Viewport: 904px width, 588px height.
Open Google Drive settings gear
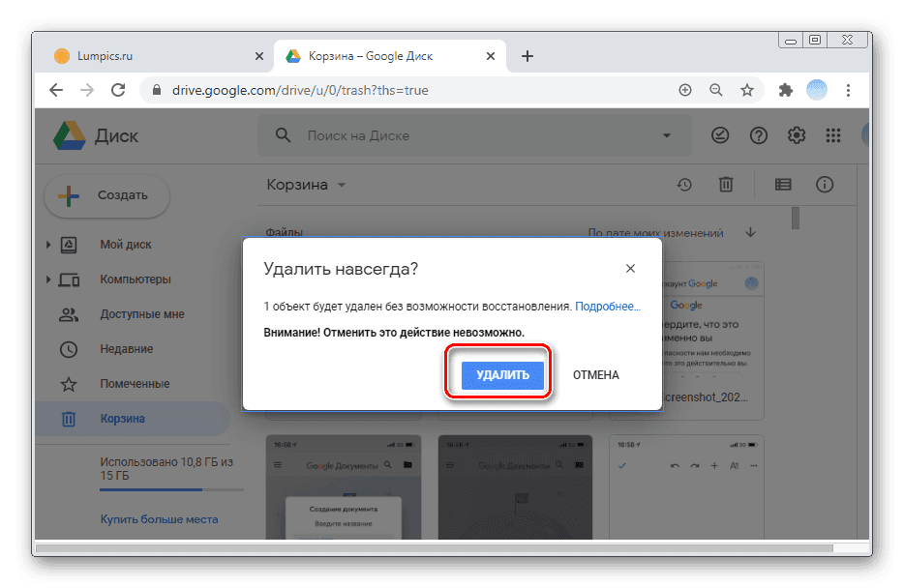pyautogui.click(x=796, y=135)
